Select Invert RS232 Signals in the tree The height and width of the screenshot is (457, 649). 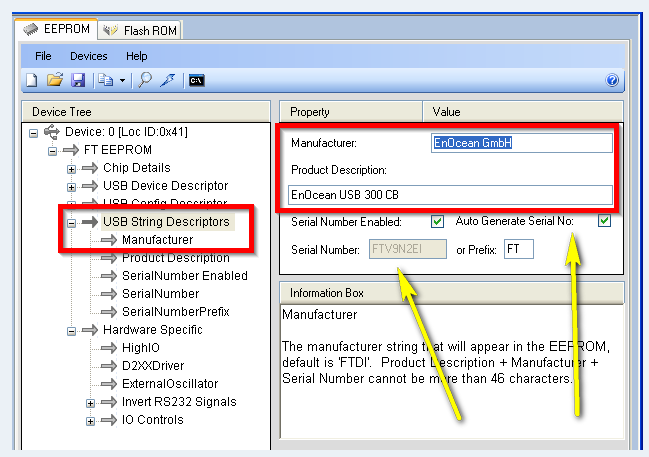pyautogui.click(x=179, y=402)
